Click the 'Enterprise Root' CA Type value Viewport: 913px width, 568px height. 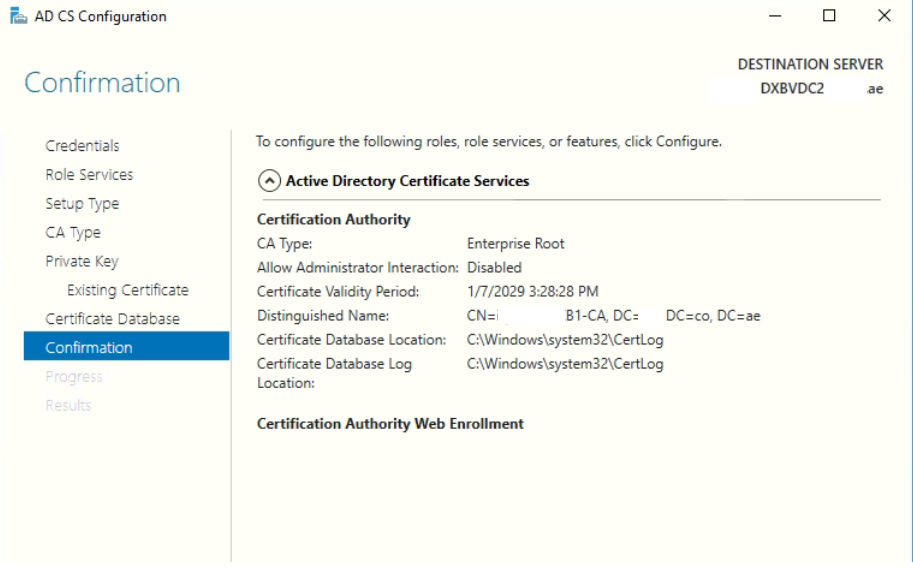coord(515,244)
